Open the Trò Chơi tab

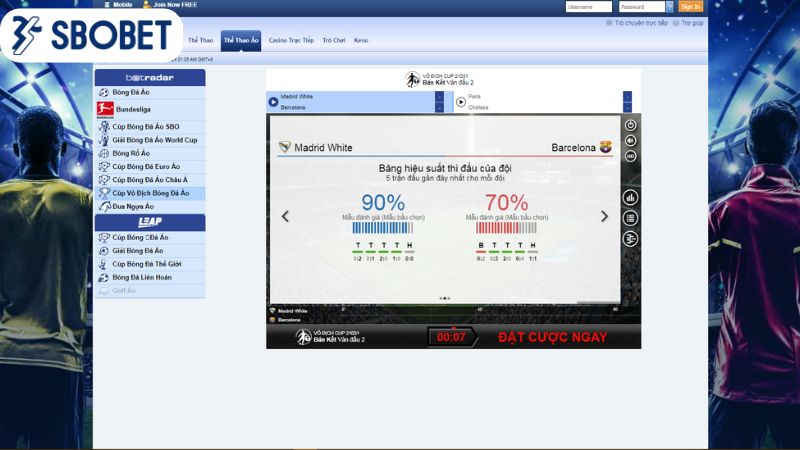click(334, 40)
